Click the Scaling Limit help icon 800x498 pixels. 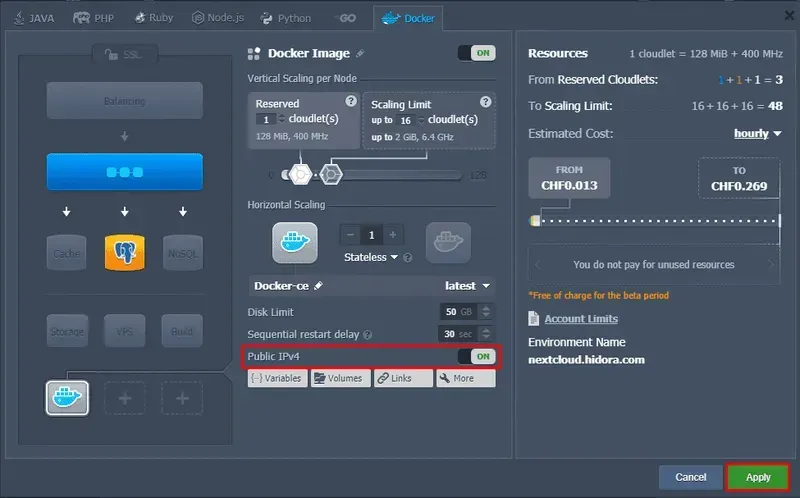pos(485,102)
